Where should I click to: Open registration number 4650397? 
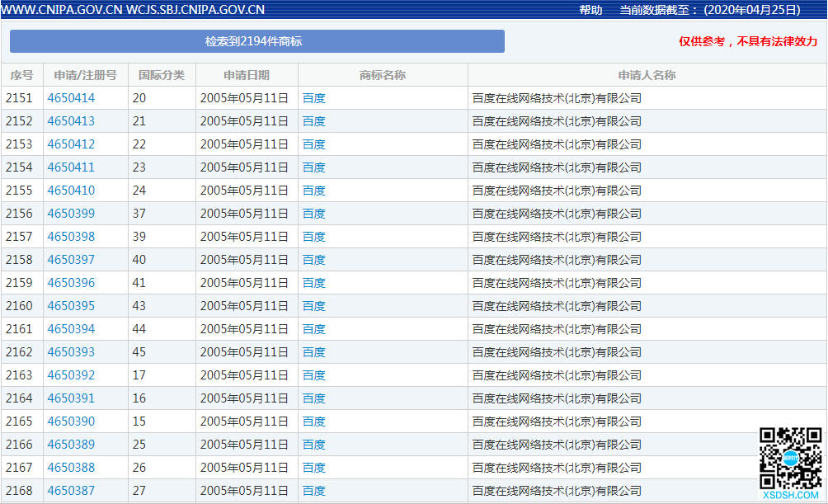71,260
